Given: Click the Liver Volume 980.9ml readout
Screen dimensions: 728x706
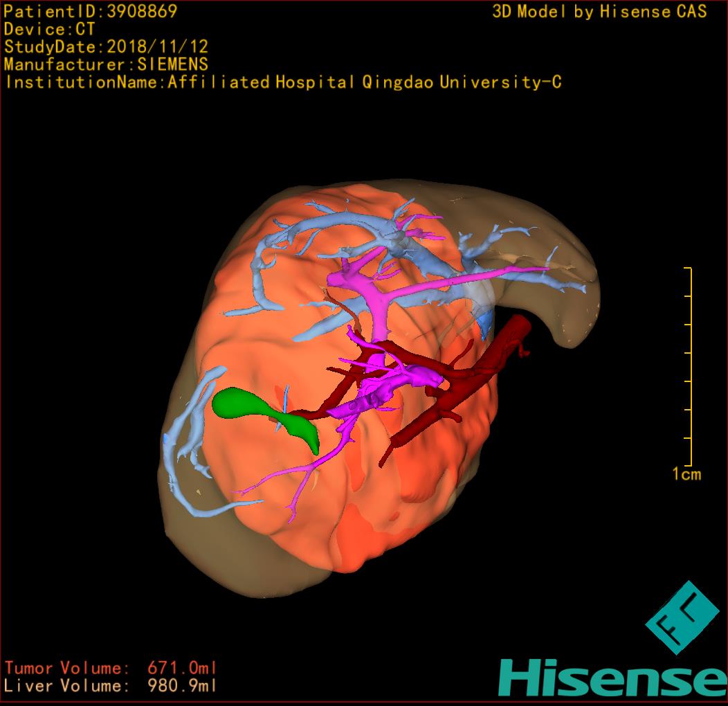Looking at the screenshot, I should 111,687.
